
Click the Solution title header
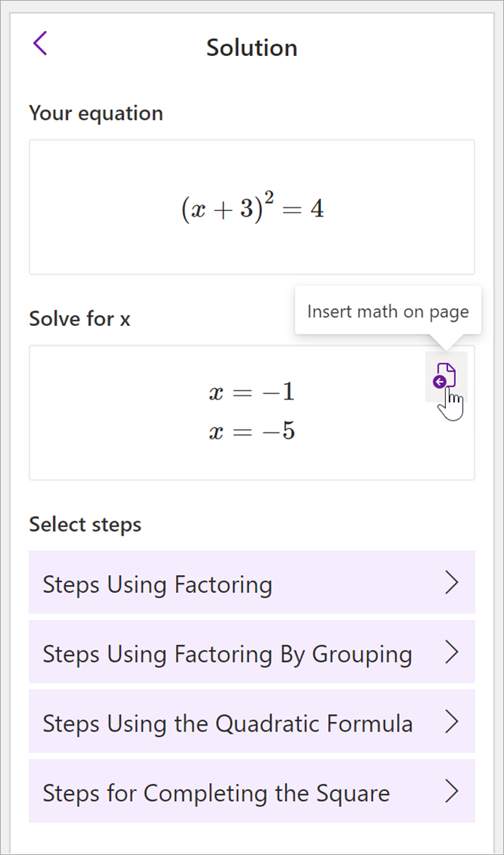tap(251, 47)
